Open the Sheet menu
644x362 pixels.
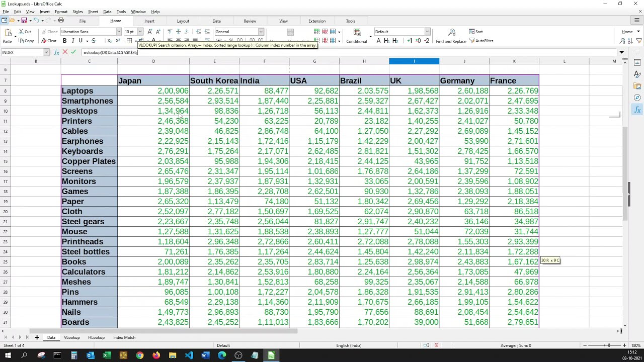point(93,12)
